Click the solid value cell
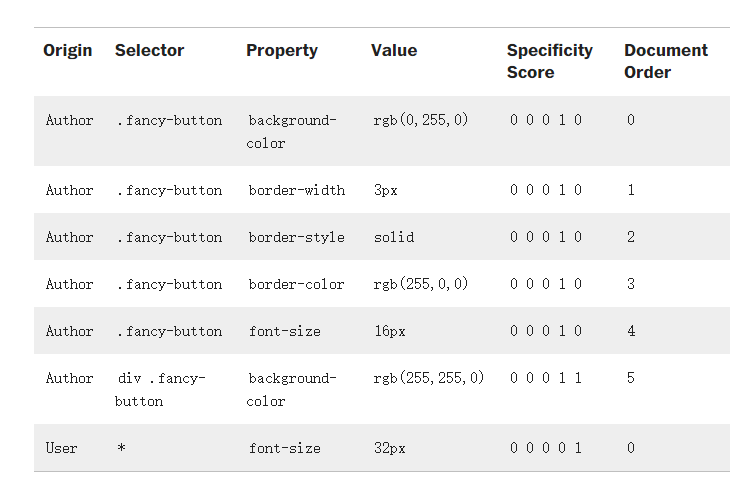The width and height of the screenshot is (751, 494). click(x=393, y=237)
